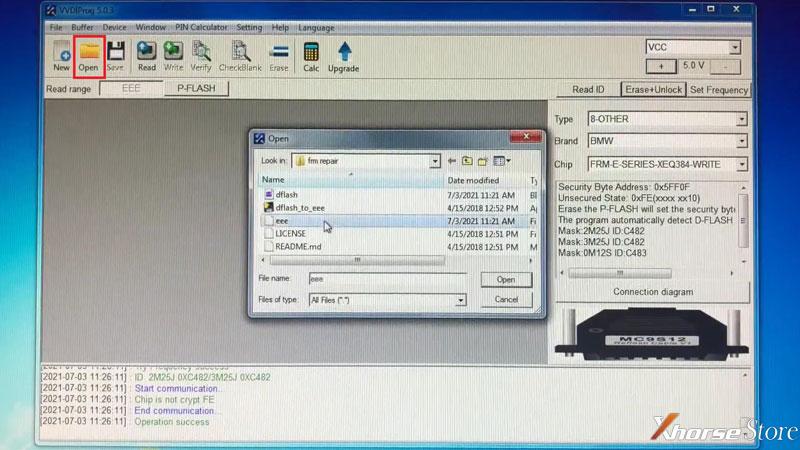This screenshot has width=800, height=450.
Task: Click 'Mask:0M12S ID:C483' info line
Action: [602, 253]
